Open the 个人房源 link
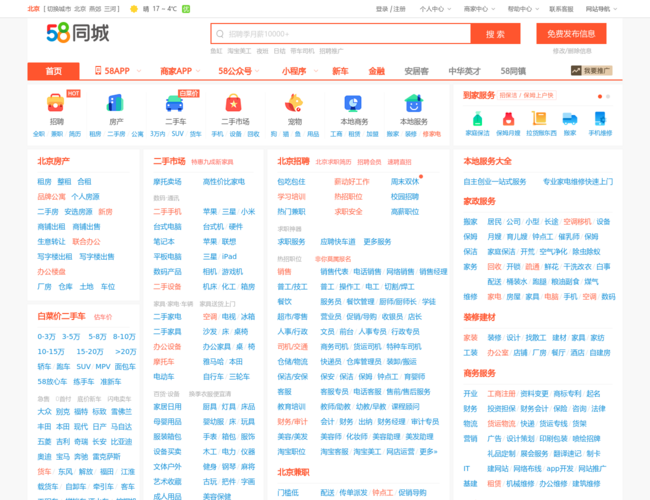The height and width of the screenshot is (500, 650). coord(85,197)
